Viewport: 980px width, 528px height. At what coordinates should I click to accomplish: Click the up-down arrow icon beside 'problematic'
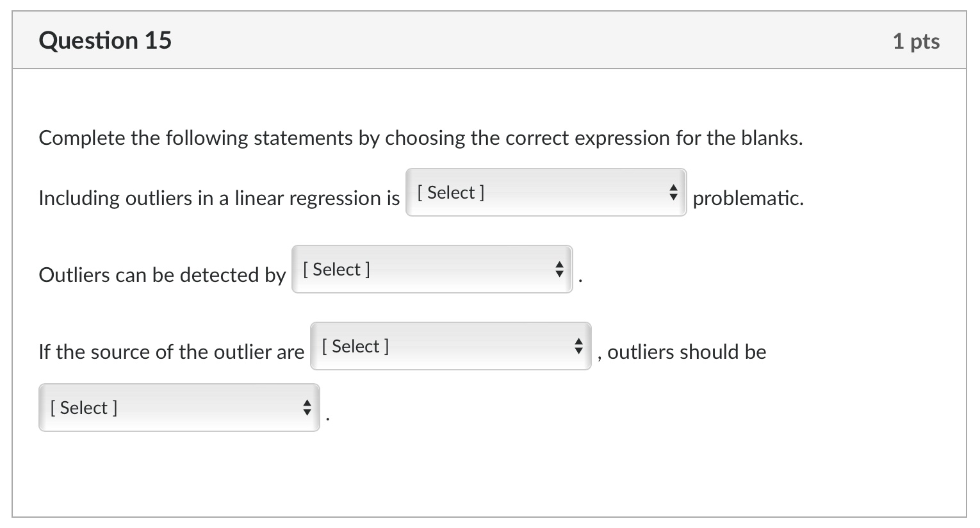tap(673, 192)
